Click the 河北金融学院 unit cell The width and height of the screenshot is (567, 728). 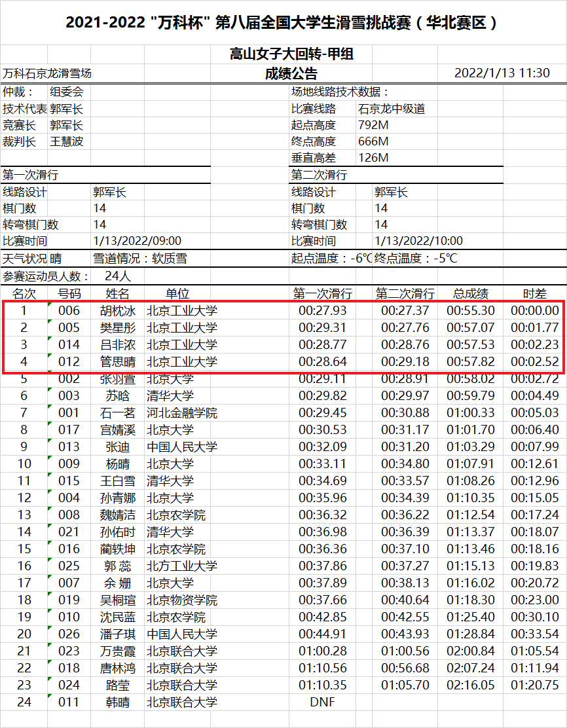coord(181,412)
